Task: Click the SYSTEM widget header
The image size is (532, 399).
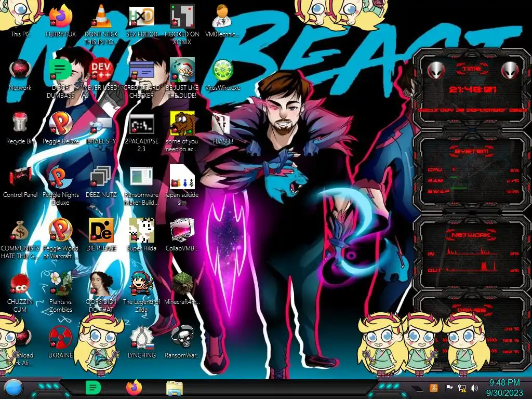Action: pos(472,151)
